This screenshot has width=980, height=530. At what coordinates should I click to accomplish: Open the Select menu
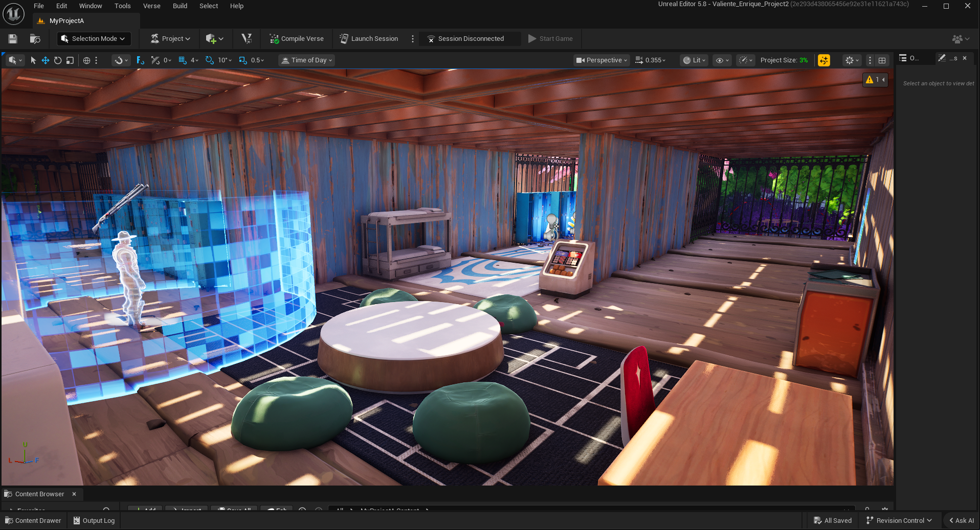pos(209,6)
